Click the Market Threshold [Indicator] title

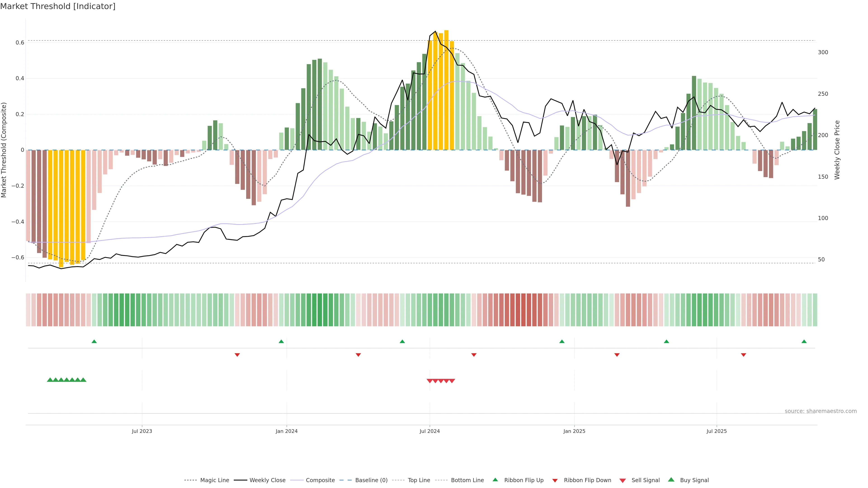click(x=58, y=6)
